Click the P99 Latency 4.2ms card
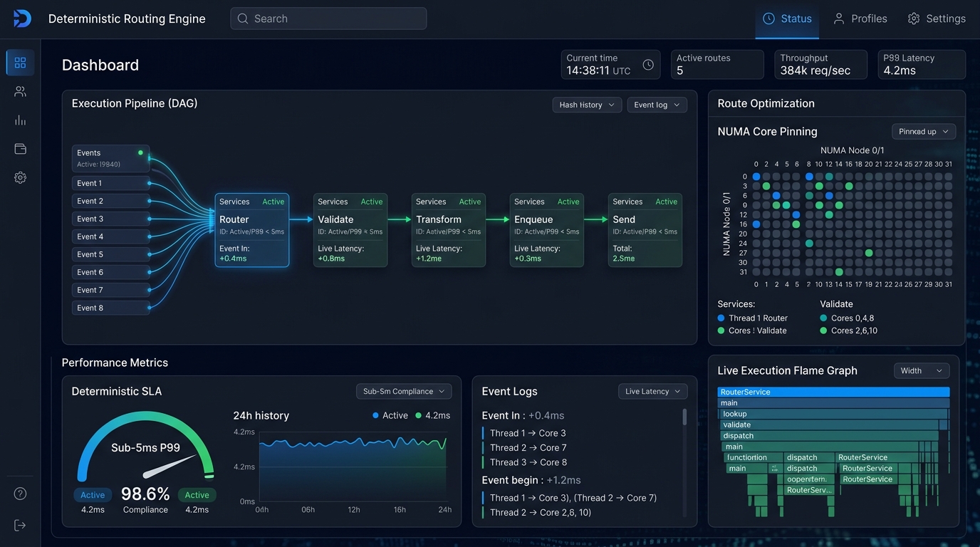Image resolution: width=980 pixels, height=547 pixels. pyautogui.click(x=922, y=64)
